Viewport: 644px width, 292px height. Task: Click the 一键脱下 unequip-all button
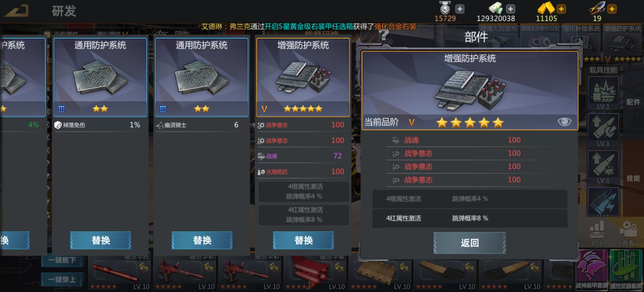tap(62, 260)
